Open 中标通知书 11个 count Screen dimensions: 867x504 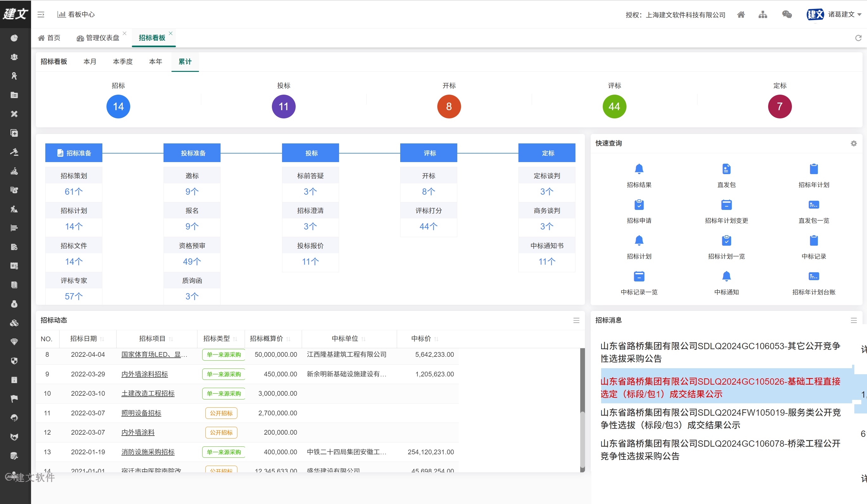547,261
